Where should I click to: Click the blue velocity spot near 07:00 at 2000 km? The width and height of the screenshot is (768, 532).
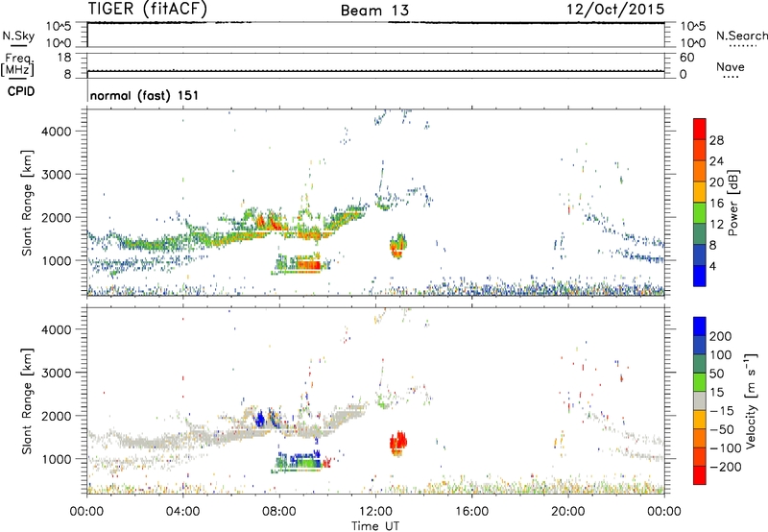[259, 420]
